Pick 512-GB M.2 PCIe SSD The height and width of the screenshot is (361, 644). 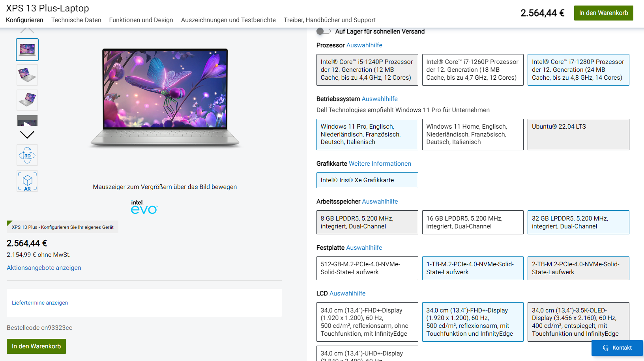point(367,268)
